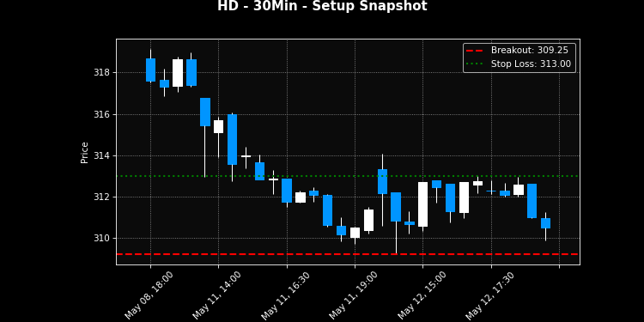This screenshot has width=644, height=322.
Task: Click the May 12, 17:30 date label
Action: [489, 295]
